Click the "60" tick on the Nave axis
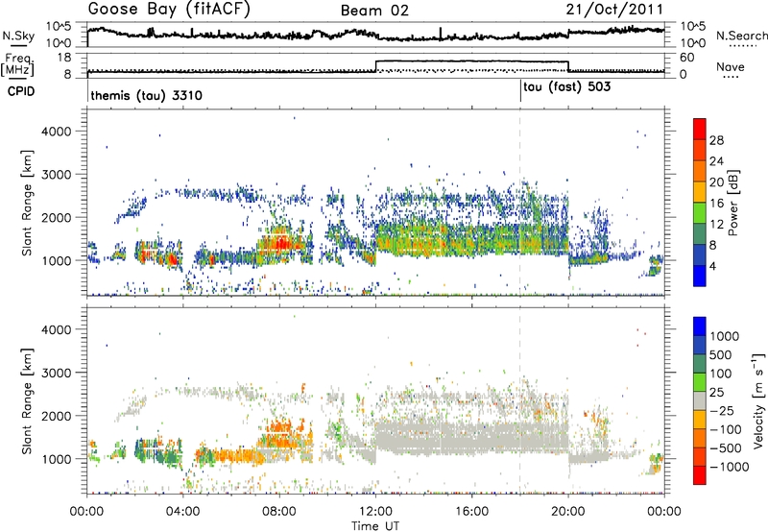768x532 pixels. pyautogui.click(x=687, y=58)
